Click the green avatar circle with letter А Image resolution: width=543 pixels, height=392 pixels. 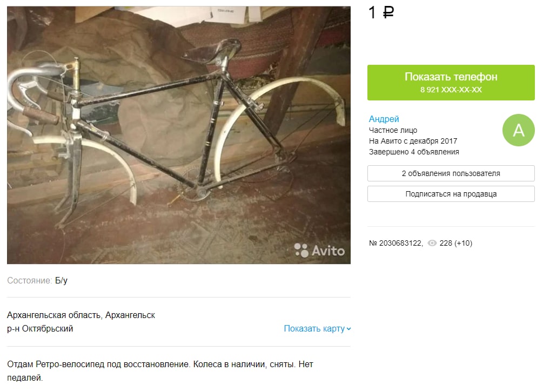click(x=518, y=130)
